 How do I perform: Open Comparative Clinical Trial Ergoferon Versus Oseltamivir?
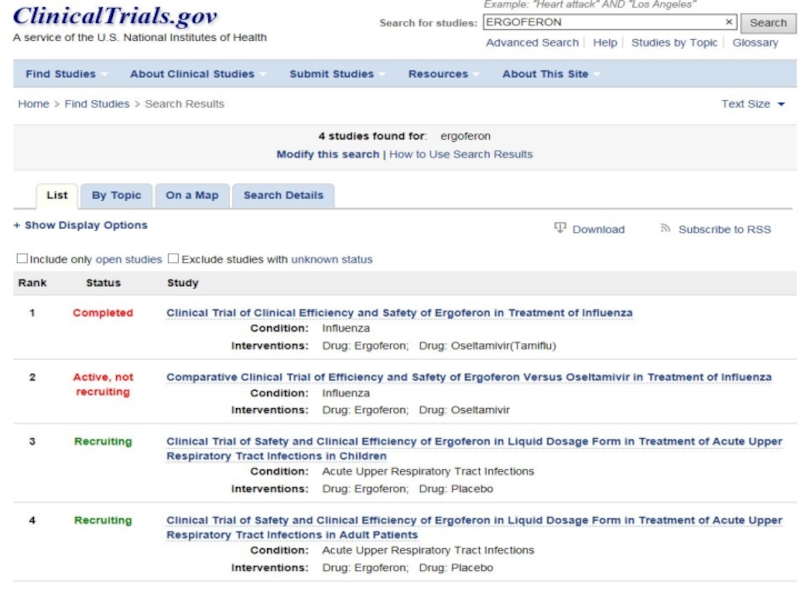pos(469,377)
